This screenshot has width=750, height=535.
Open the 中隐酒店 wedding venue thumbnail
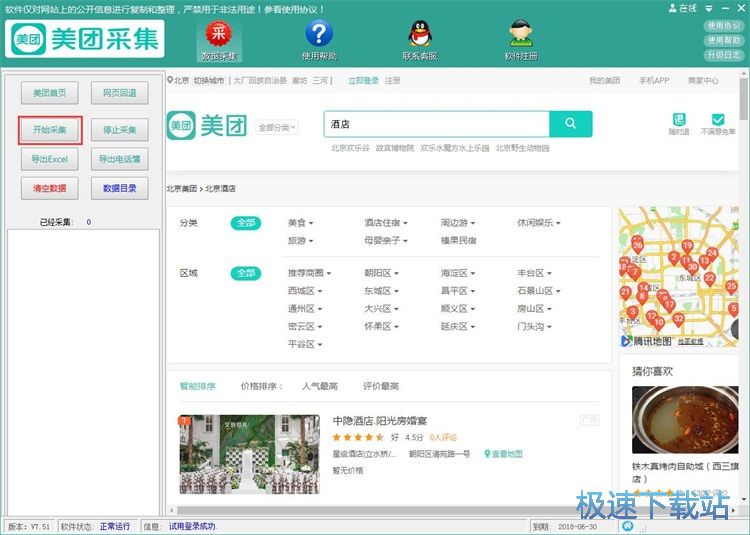tap(249, 454)
